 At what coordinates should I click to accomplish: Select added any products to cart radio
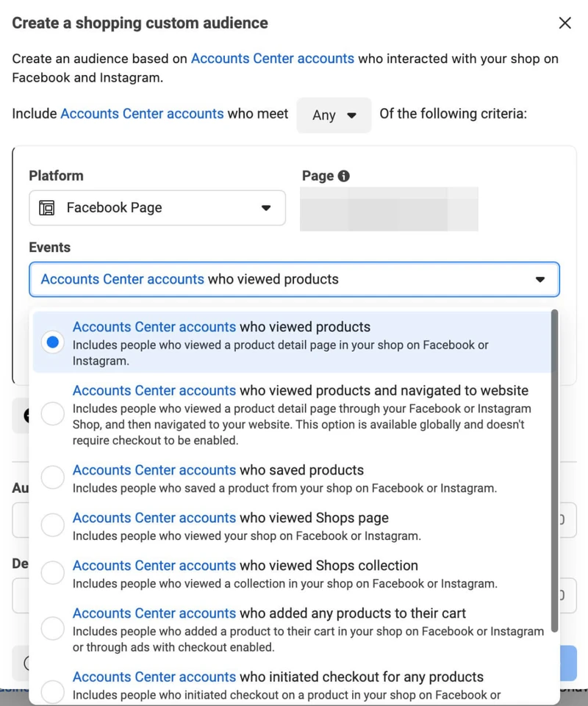[x=53, y=629]
